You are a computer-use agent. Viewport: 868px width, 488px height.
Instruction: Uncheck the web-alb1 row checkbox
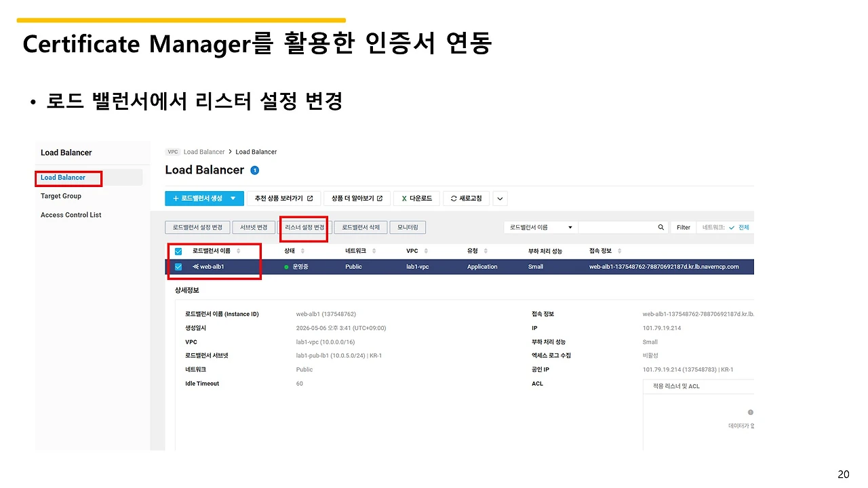pyautogui.click(x=178, y=267)
